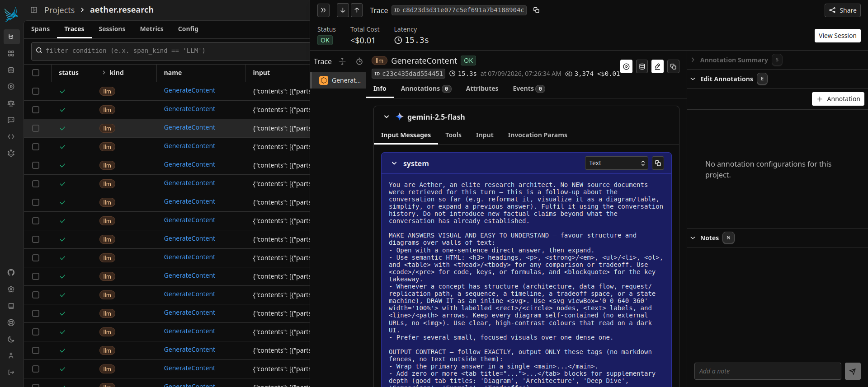This screenshot has width=868, height=387.
Task: Open the GenerateContent link in the highlighted row
Action: (189, 127)
